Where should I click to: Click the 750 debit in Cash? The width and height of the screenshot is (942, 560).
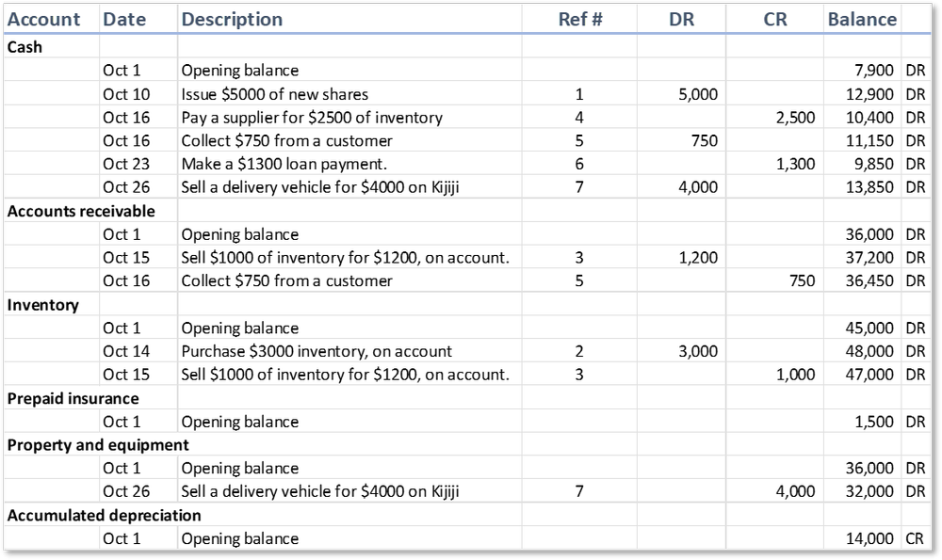click(705, 141)
